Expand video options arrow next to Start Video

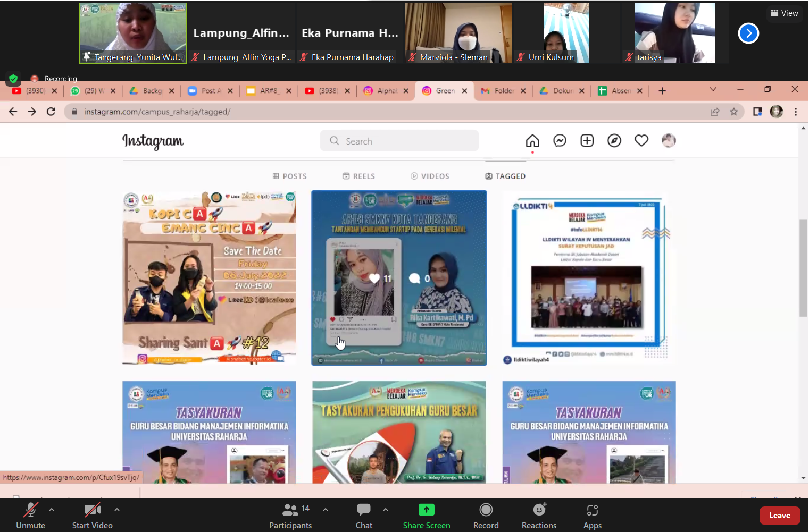pyautogui.click(x=117, y=510)
